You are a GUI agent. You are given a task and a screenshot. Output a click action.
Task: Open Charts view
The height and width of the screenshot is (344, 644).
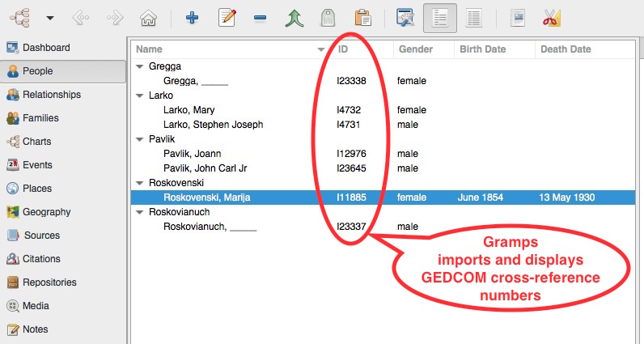(x=63, y=142)
